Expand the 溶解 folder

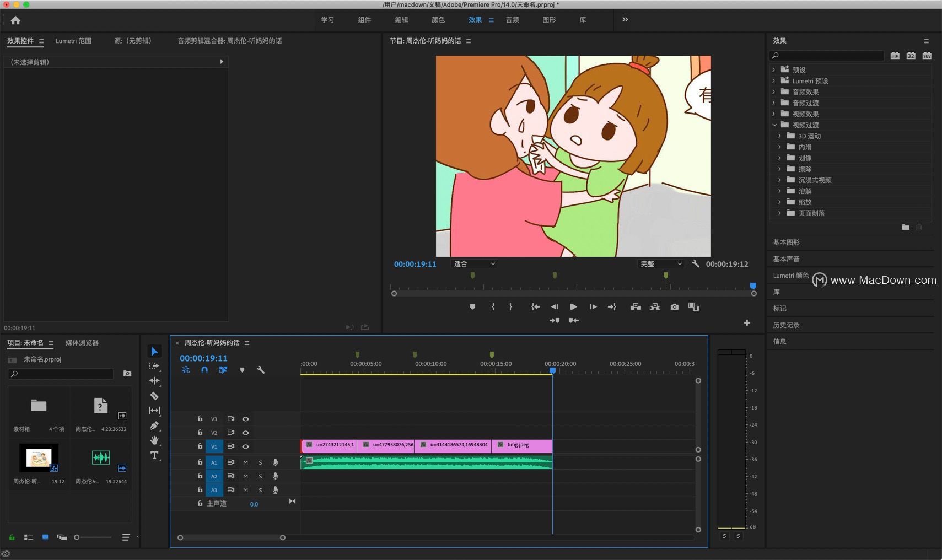(779, 191)
